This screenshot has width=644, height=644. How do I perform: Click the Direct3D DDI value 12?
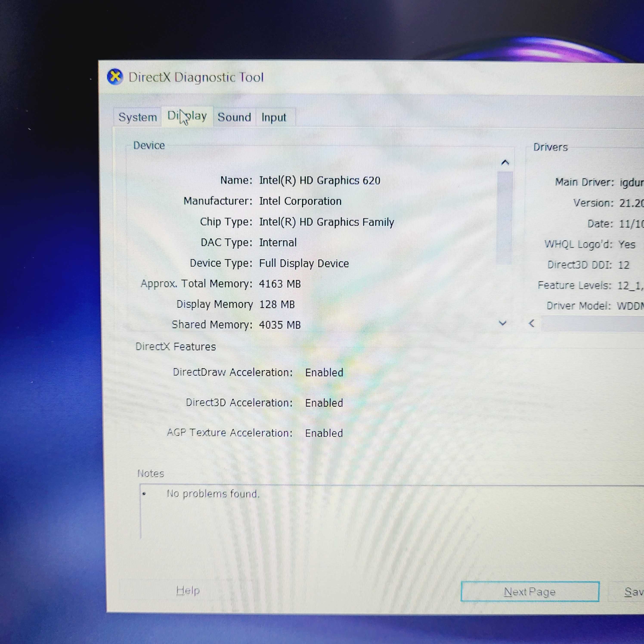[x=624, y=265]
